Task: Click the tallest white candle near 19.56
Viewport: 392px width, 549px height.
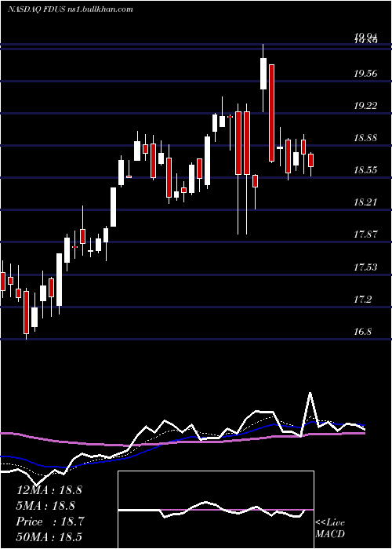Action: click(x=263, y=74)
